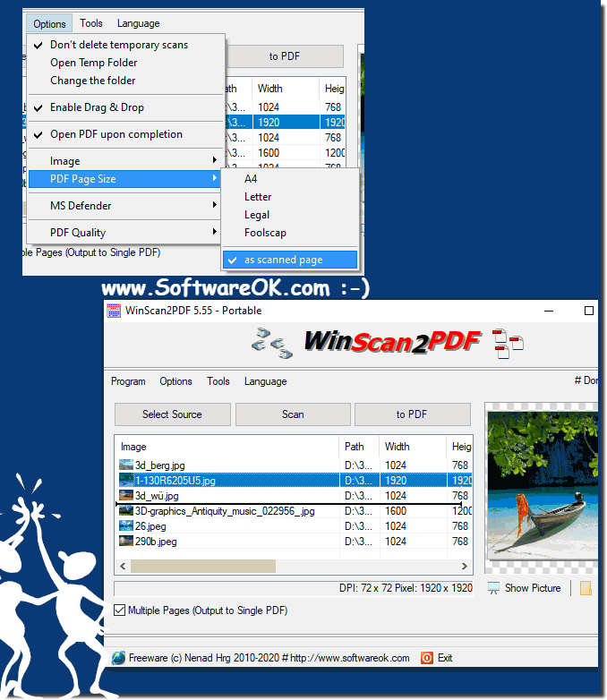Open the Language menu in WinScan2PDF window

(x=265, y=381)
